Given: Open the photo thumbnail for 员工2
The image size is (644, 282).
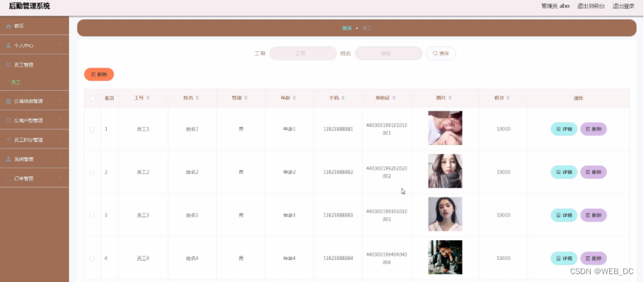Looking at the screenshot, I should 445,171.
